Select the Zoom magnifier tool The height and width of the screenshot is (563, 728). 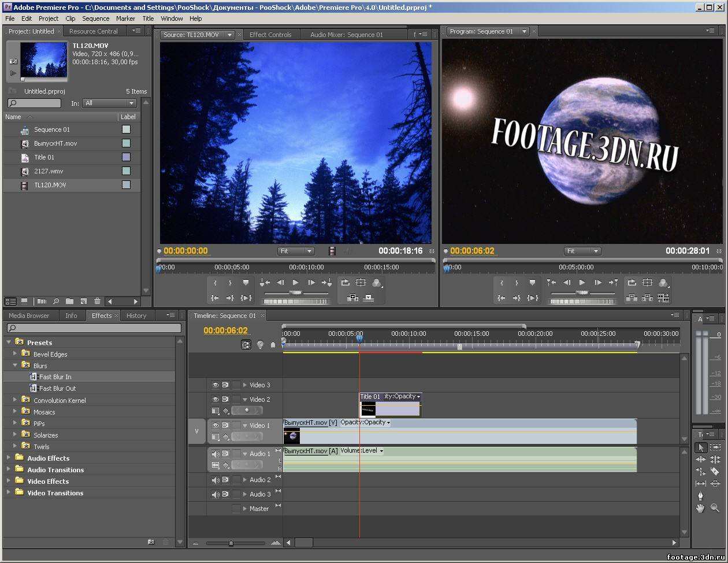[x=715, y=508]
